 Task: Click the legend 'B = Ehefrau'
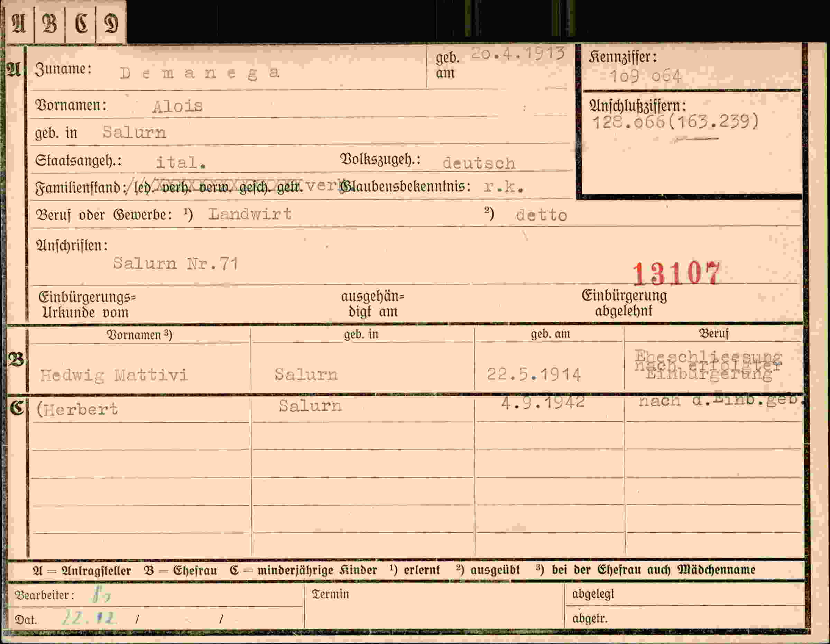(x=181, y=571)
